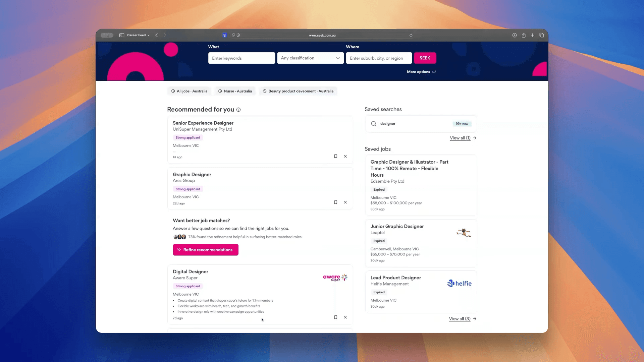Click the Want better job matches? heading

201,221
